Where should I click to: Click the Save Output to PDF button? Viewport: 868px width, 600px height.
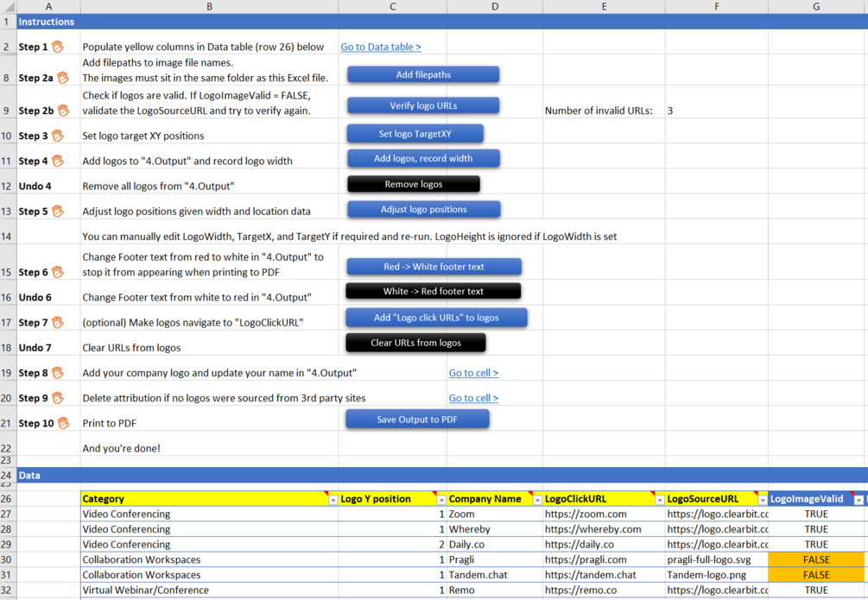[x=417, y=420]
